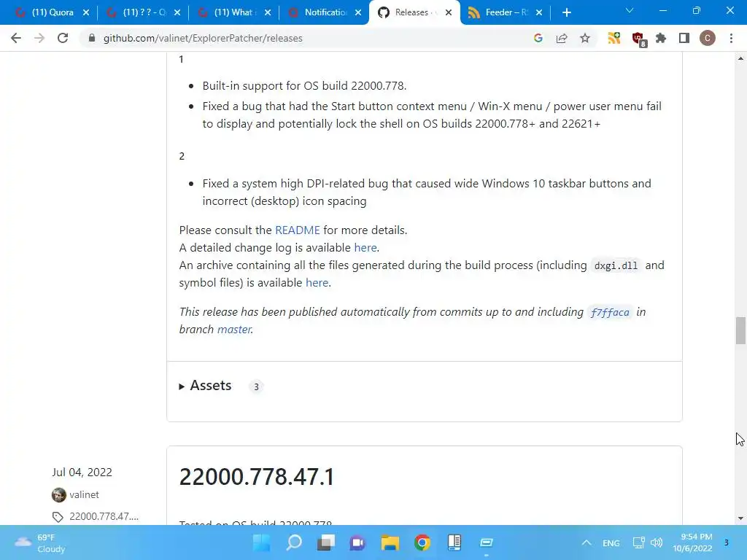The height and width of the screenshot is (560, 747).
Task: Open a new browser tab
Action: [566, 13]
